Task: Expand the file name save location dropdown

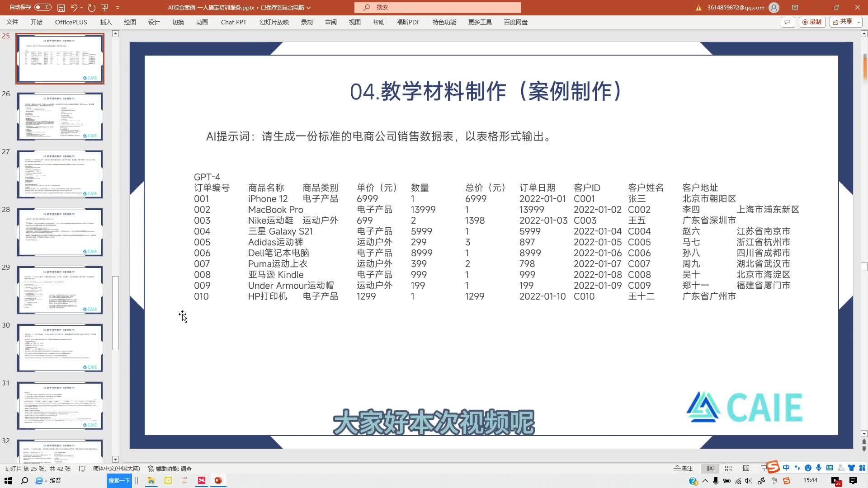Action: [x=309, y=8]
